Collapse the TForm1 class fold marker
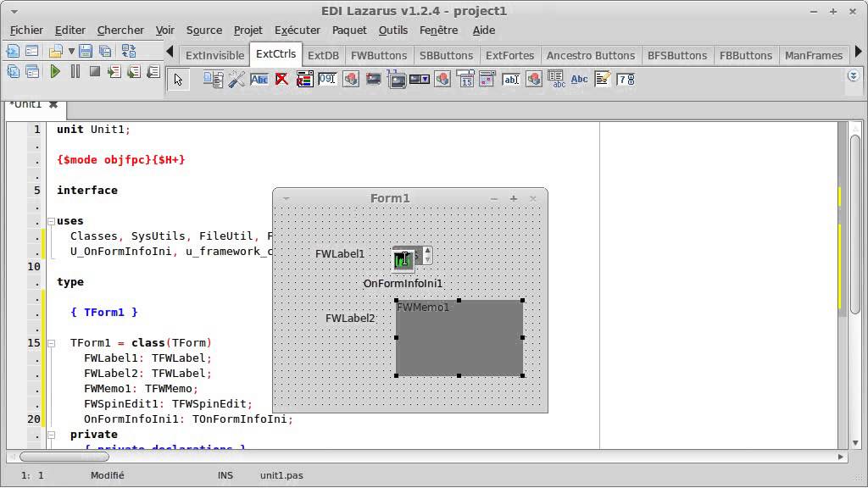This screenshot has width=868, height=488. coord(51,343)
